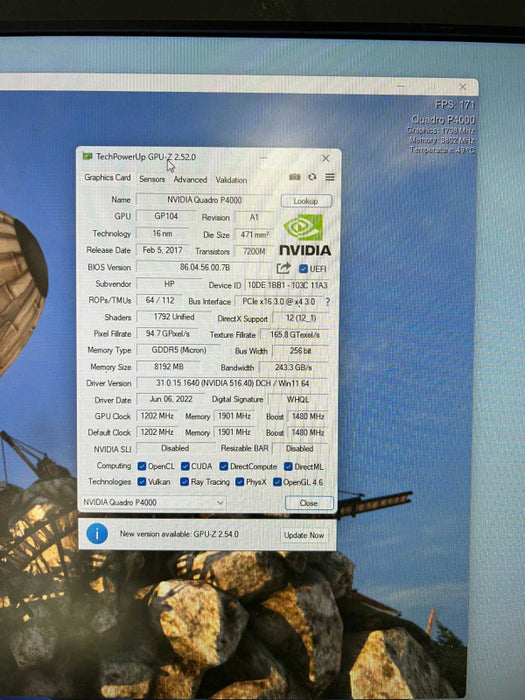Screen dimensions: 525x700
Task: Click the Die Size value 471 mm²
Action: (254, 234)
